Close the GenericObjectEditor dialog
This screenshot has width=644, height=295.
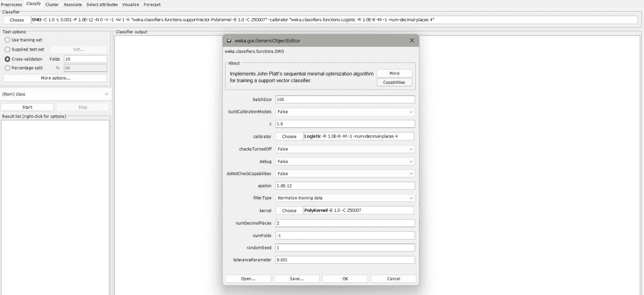tap(412, 40)
